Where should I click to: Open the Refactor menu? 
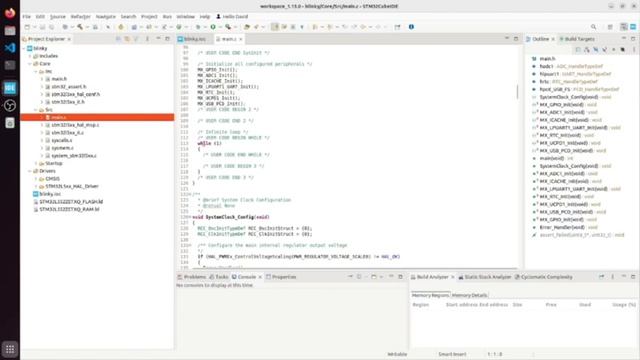[x=80, y=17]
